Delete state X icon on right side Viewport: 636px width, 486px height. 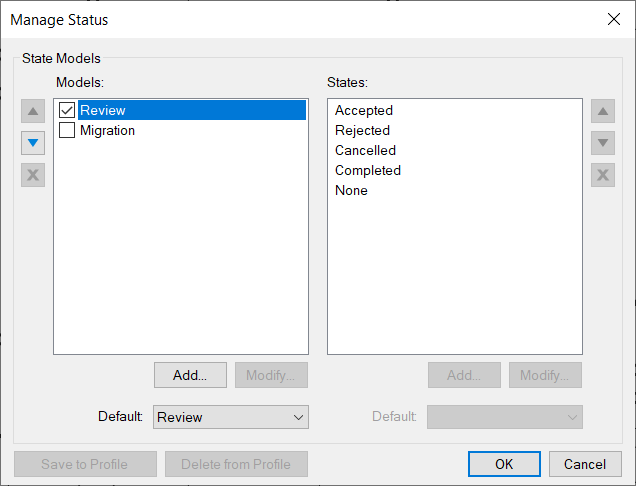(602, 175)
